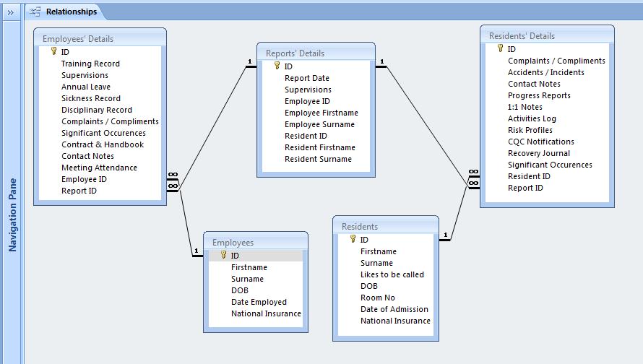The height and width of the screenshot is (364, 643).
Task: Click the primary key icon in Employees table
Action: [223, 255]
